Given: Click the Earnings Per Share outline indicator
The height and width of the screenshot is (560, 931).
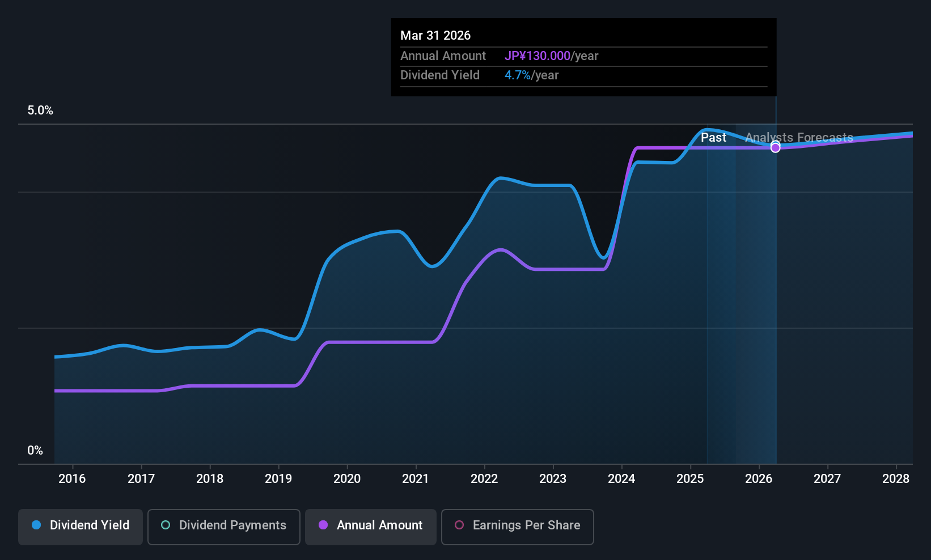Looking at the screenshot, I should click(459, 525).
